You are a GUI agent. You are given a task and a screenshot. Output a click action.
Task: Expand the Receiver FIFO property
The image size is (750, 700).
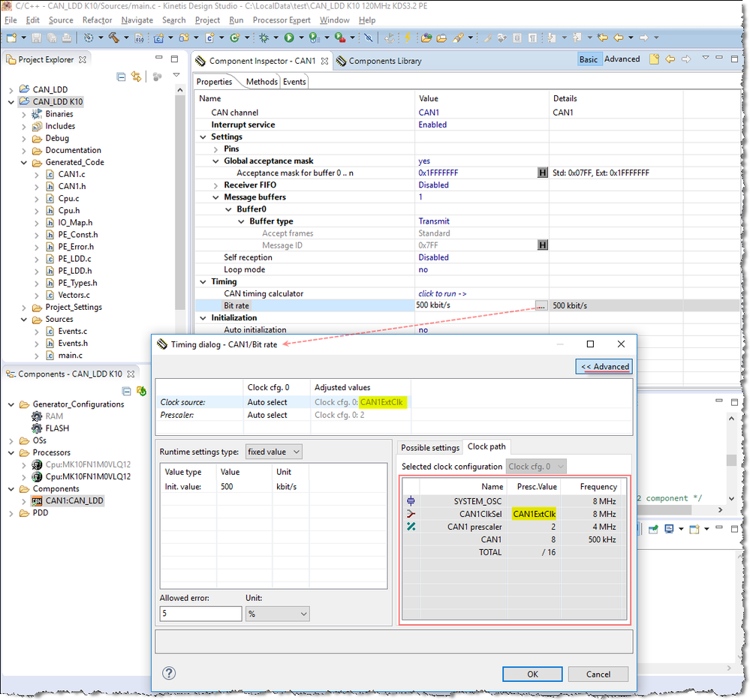(x=215, y=185)
